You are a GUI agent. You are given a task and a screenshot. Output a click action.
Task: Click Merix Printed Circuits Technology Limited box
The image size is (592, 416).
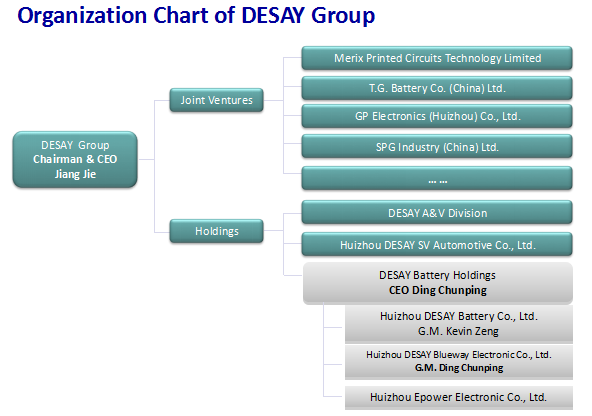pyautogui.click(x=437, y=58)
